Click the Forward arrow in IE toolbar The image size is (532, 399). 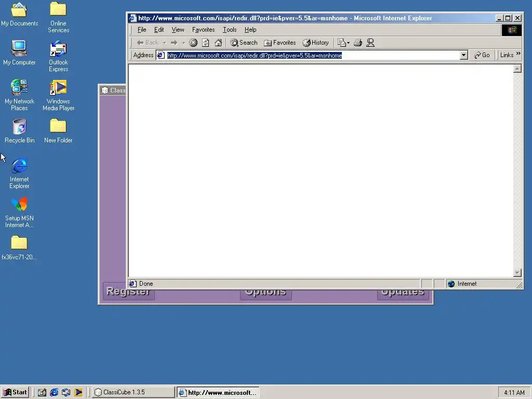[x=174, y=43]
